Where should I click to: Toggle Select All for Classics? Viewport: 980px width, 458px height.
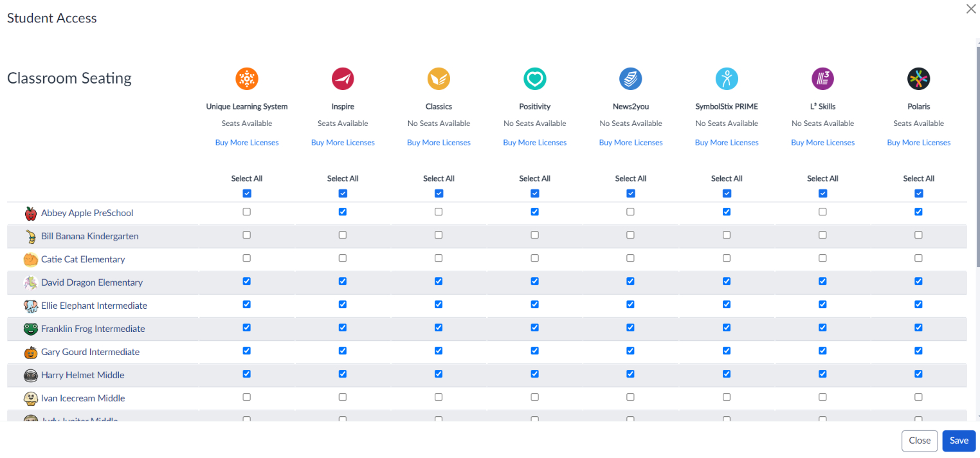click(439, 194)
